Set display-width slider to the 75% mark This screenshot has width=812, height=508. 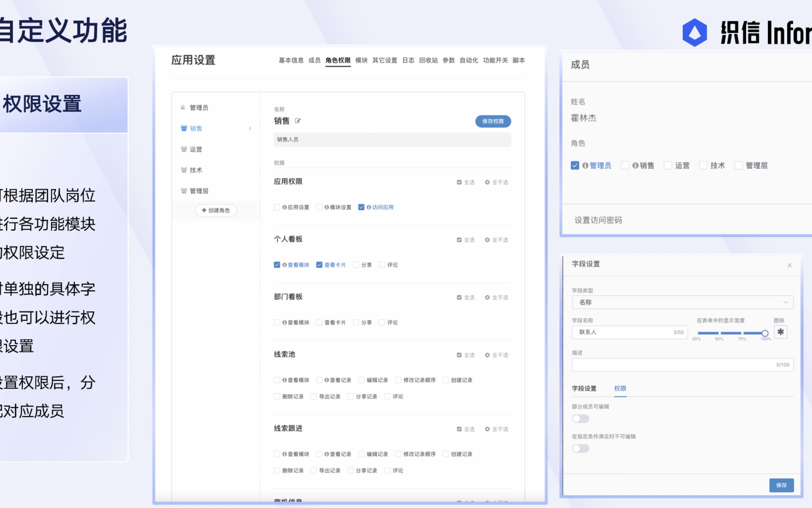coord(742,333)
